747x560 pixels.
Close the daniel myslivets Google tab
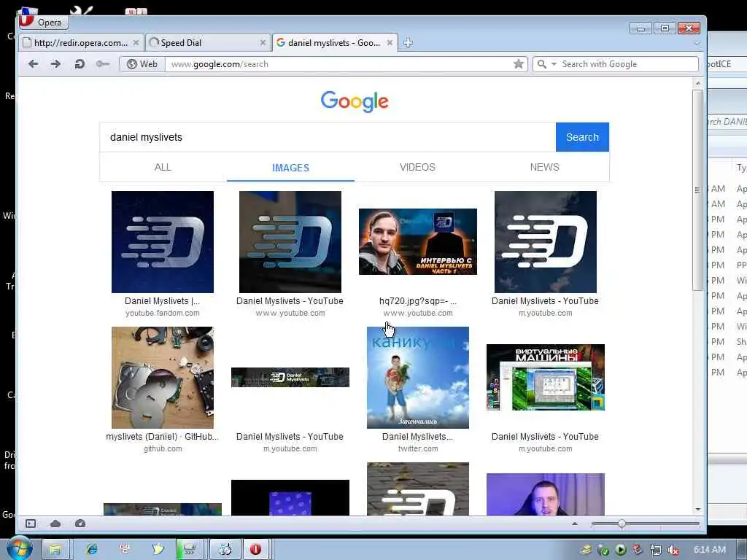pos(390,43)
